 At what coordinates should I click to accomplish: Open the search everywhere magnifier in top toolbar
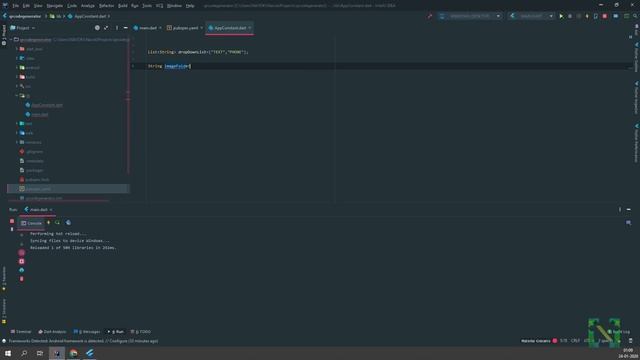[x=635, y=16]
